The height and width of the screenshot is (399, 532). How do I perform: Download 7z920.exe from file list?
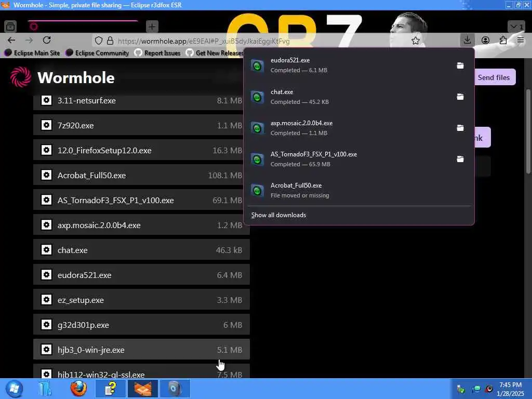click(x=141, y=125)
